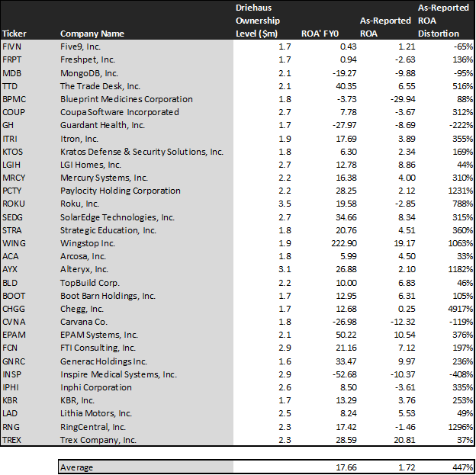Click the -408% distortion value
Screen dimensions: 476x475
click(461, 374)
